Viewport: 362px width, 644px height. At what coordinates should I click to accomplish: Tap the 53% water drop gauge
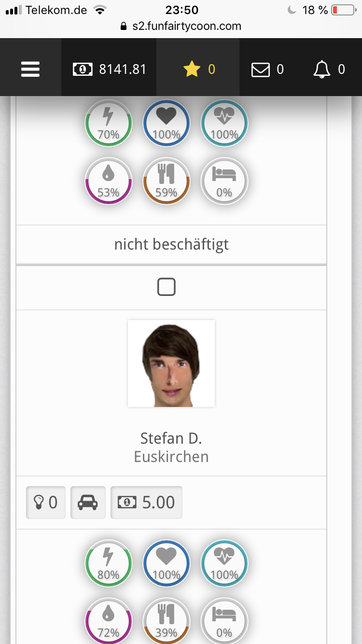pos(109,181)
